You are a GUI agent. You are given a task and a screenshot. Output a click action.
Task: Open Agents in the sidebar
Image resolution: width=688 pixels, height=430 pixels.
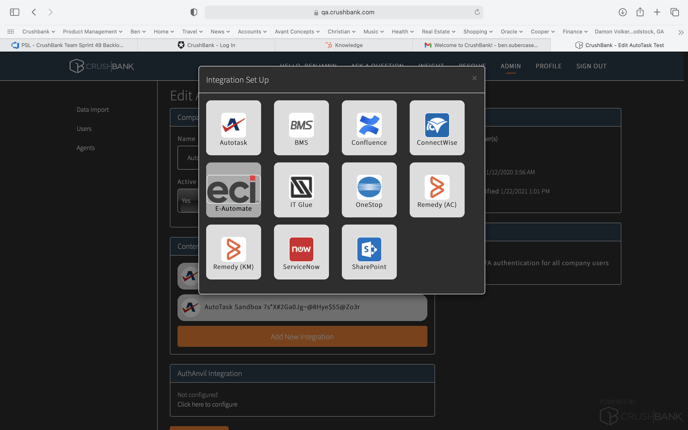[x=86, y=148]
